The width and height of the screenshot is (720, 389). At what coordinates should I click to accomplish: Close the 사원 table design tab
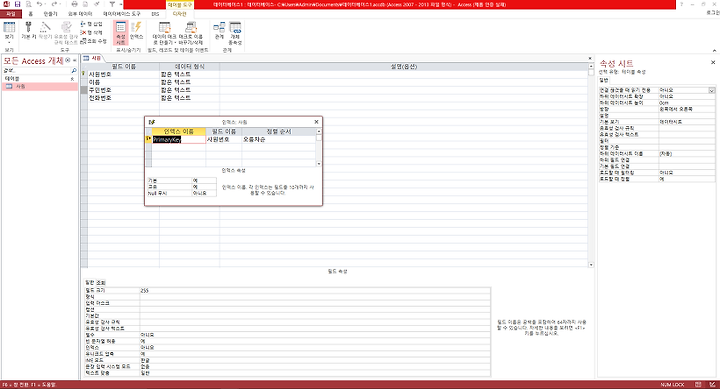click(590, 58)
